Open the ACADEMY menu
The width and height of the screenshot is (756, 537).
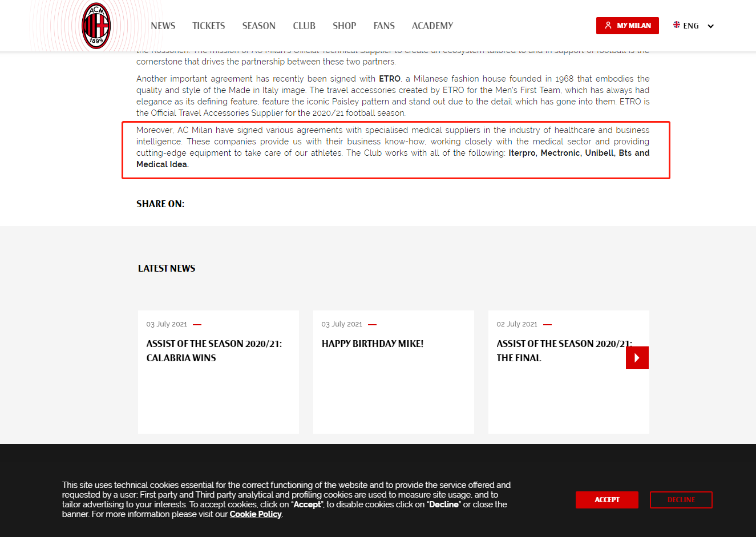click(x=432, y=26)
